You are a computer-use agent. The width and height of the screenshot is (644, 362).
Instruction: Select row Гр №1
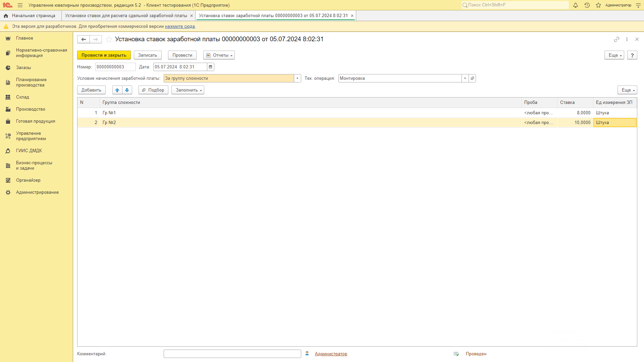tap(357, 113)
